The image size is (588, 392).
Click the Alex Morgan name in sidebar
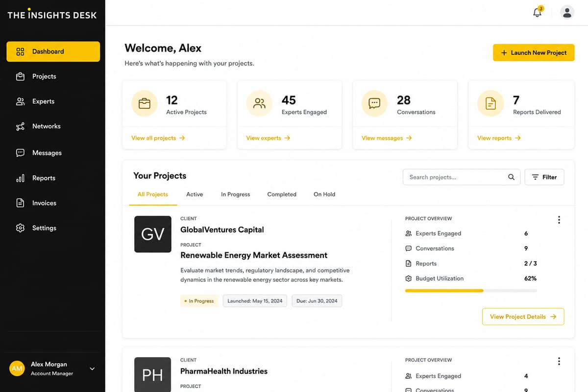(x=49, y=365)
